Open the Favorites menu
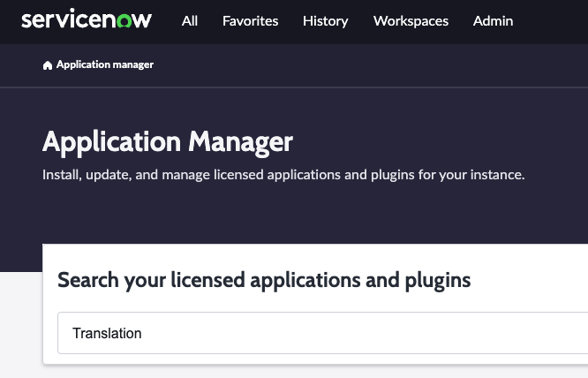The width and height of the screenshot is (588, 378). click(250, 21)
